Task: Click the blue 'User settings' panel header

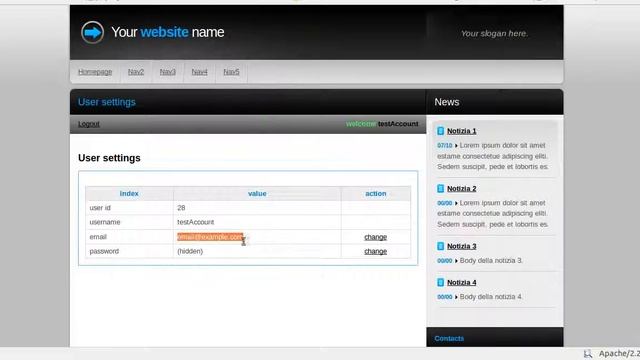Action: tap(107, 102)
